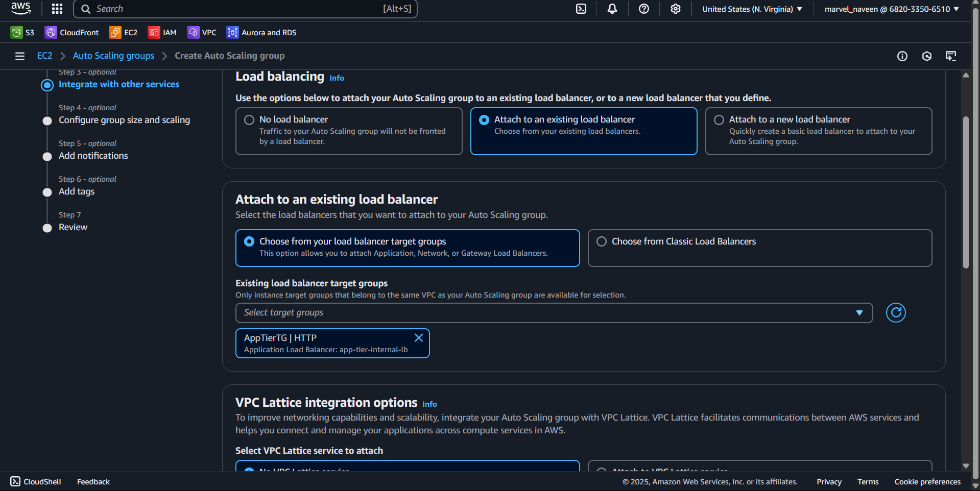Select Attach to an existing load balancer

584,131
